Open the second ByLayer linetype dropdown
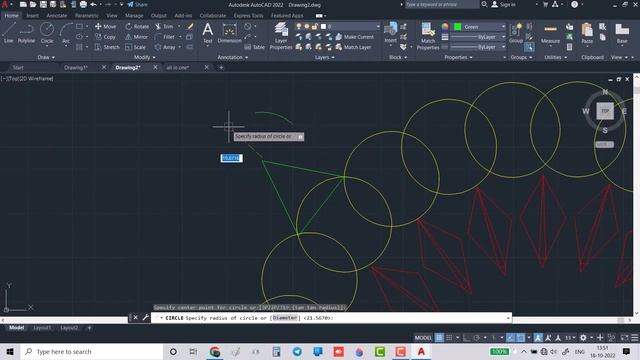 click(x=478, y=47)
